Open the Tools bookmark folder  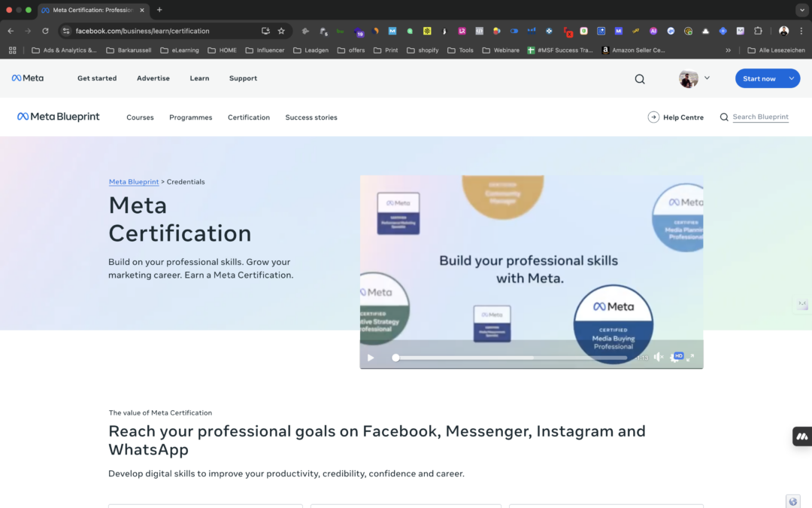[x=460, y=50]
